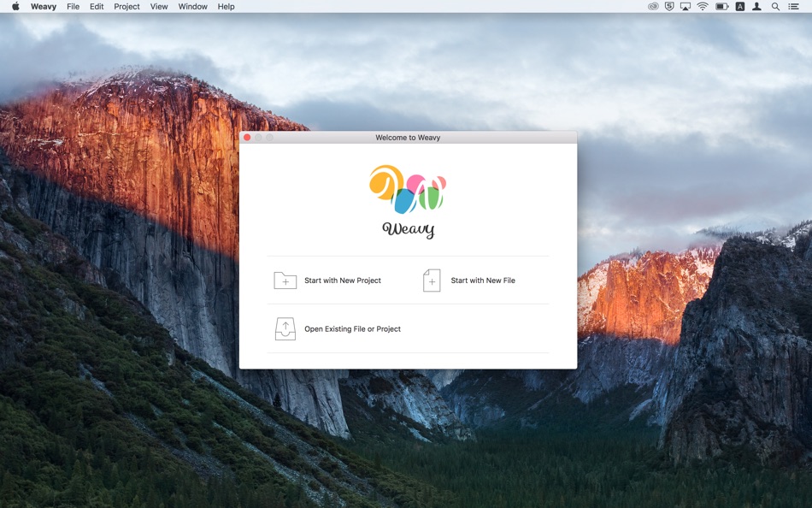Open Spotlight search magnifier icon
Image resolution: width=812 pixels, height=508 pixels.
point(775,6)
